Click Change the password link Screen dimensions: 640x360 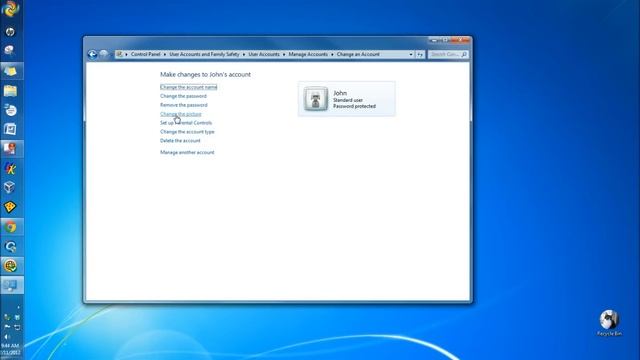click(183, 96)
